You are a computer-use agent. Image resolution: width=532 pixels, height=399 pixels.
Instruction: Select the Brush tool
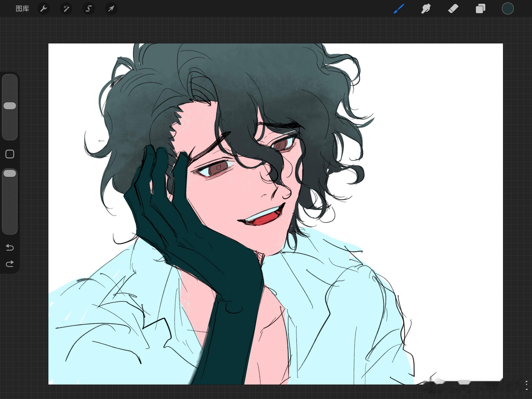pyautogui.click(x=399, y=9)
